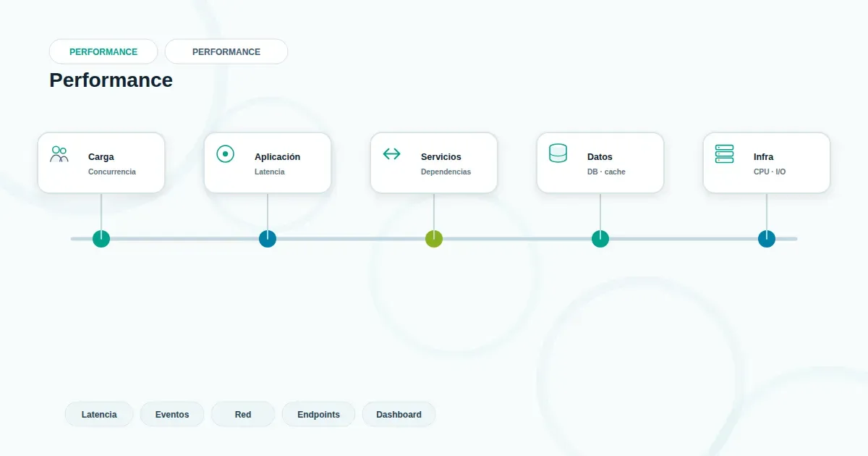Click the large "Performance" heading
Viewport: 868px width, 456px height.
point(111,80)
